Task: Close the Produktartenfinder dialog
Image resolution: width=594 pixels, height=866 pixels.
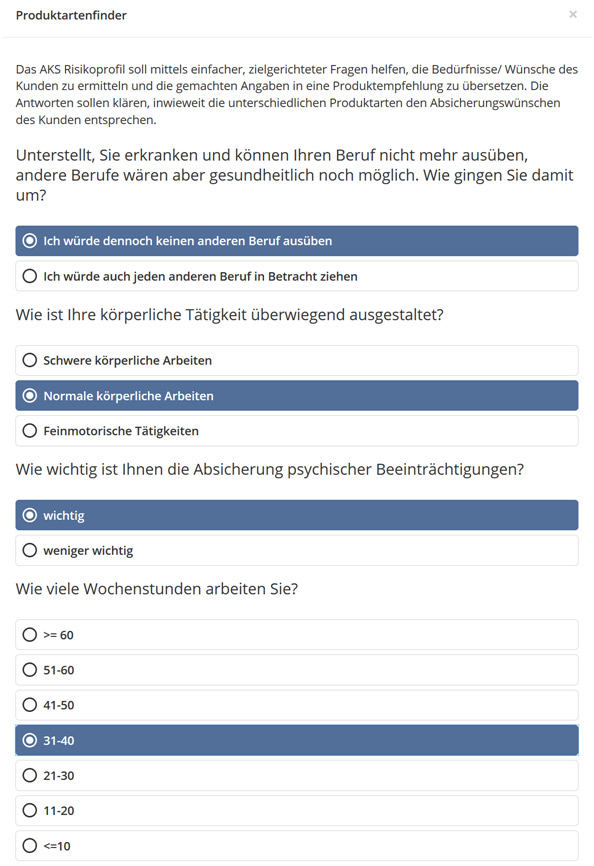Action: pyautogui.click(x=573, y=14)
